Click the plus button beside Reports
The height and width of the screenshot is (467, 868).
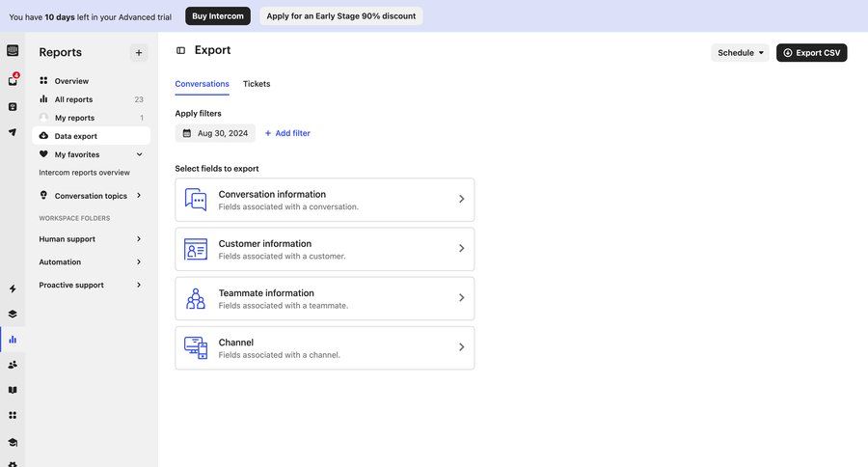point(139,53)
